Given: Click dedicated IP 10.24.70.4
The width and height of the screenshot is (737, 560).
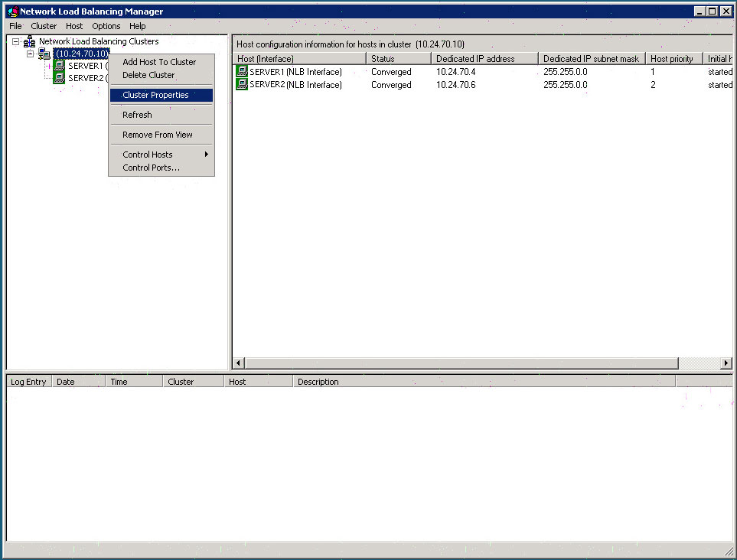Looking at the screenshot, I should [455, 72].
